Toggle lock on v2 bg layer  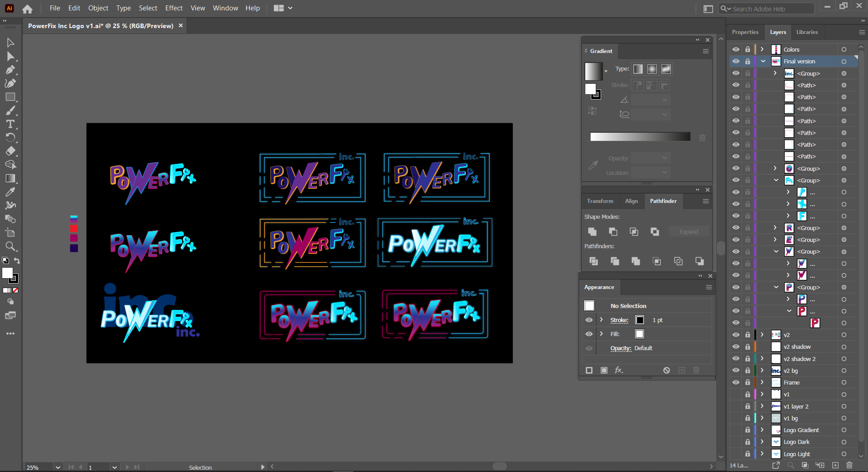click(x=747, y=371)
